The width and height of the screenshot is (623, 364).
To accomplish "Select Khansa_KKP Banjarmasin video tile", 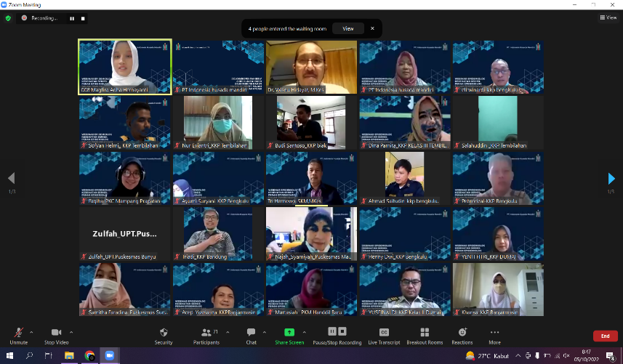I will click(x=498, y=289).
